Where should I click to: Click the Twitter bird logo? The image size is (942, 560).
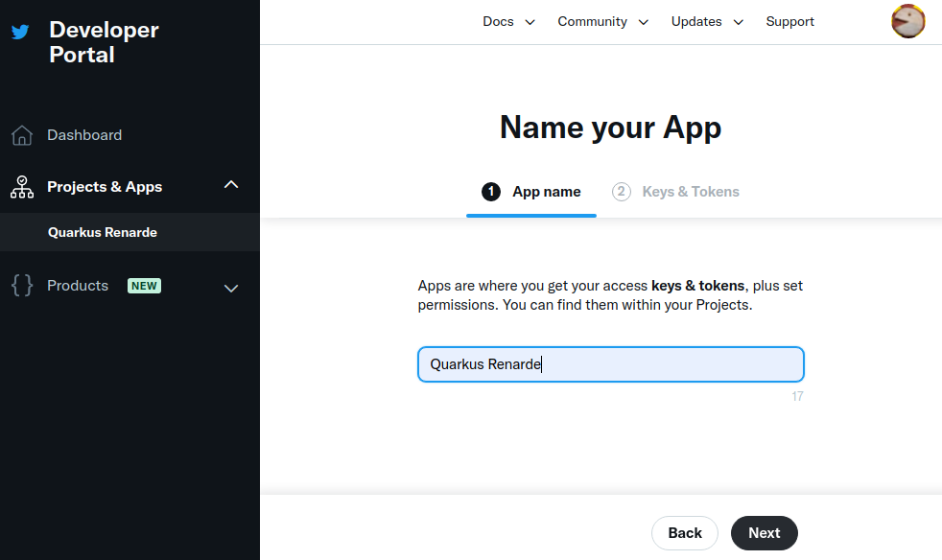(20, 32)
